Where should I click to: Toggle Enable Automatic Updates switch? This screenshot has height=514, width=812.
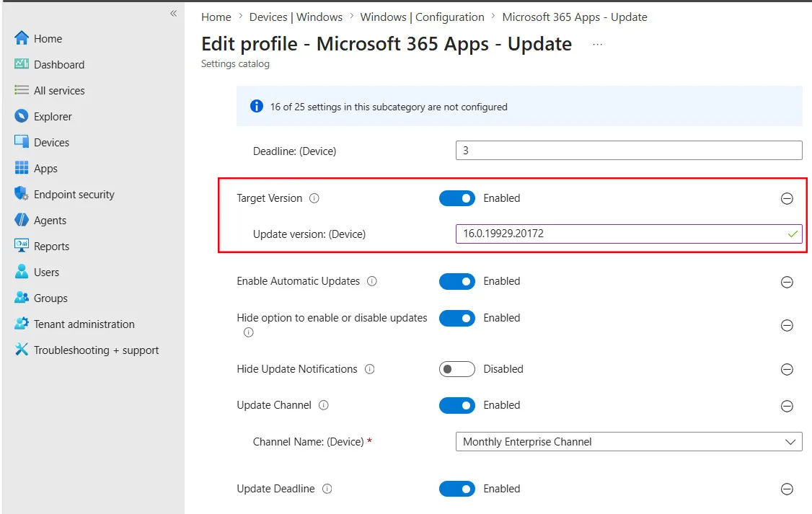click(456, 281)
